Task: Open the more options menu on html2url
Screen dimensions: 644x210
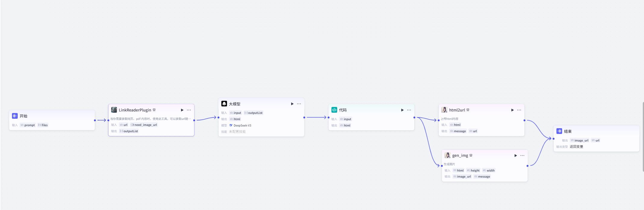Action: [519, 110]
